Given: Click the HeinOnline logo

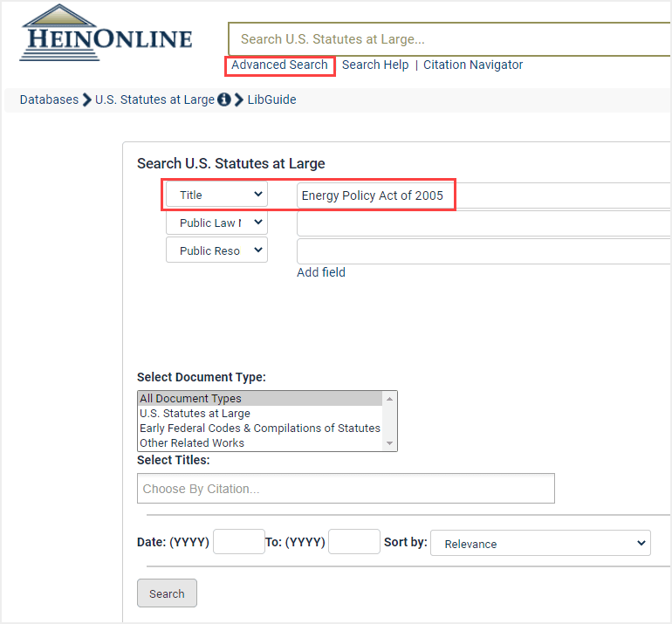Looking at the screenshot, I should pyautogui.click(x=106, y=33).
